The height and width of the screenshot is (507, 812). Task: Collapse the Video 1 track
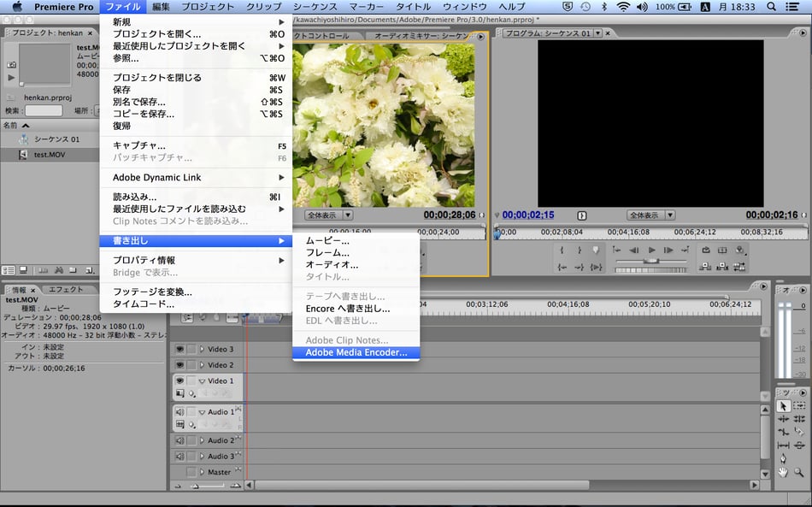(x=203, y=381)
